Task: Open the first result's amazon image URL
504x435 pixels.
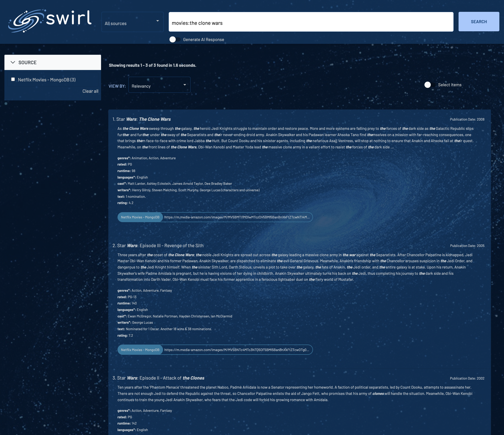Action: (237, 217)
